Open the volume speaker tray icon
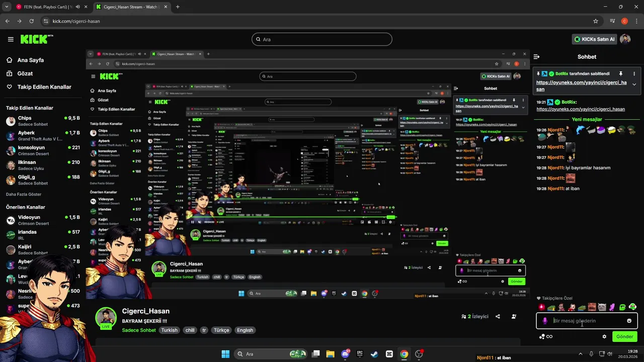Image resolution: width=644 pixels, height=362 pixels. click(x=610, y=354)
